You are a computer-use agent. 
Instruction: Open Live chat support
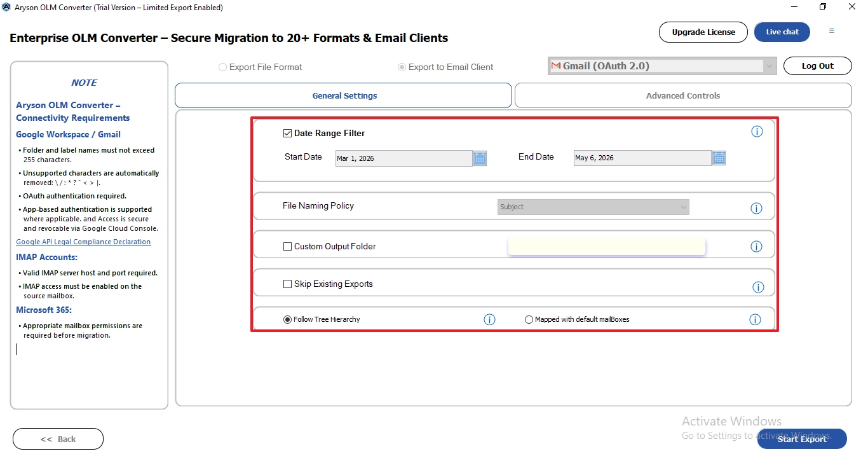(782, 32)
